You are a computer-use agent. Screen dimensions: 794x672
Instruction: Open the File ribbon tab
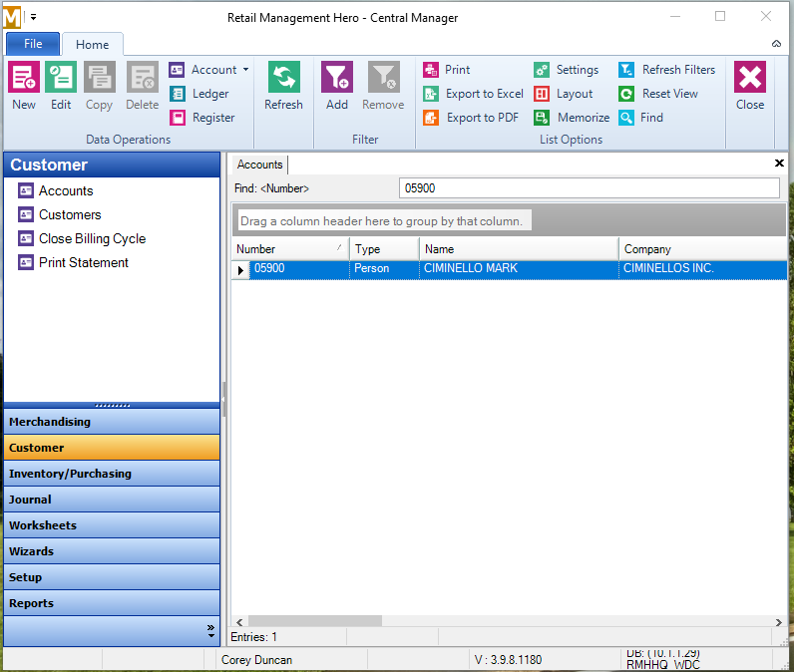[x=33, y=44]
